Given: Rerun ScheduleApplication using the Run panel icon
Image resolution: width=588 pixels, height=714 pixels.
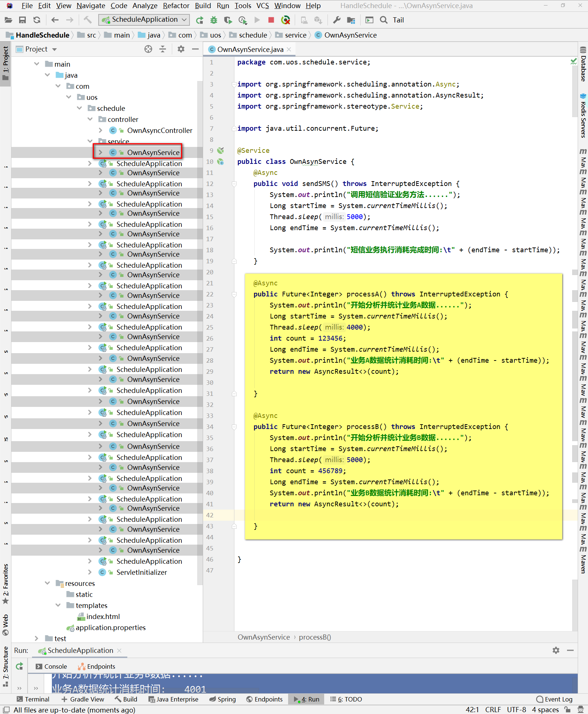Looking at the screenshot, I should tap(20, 666).
